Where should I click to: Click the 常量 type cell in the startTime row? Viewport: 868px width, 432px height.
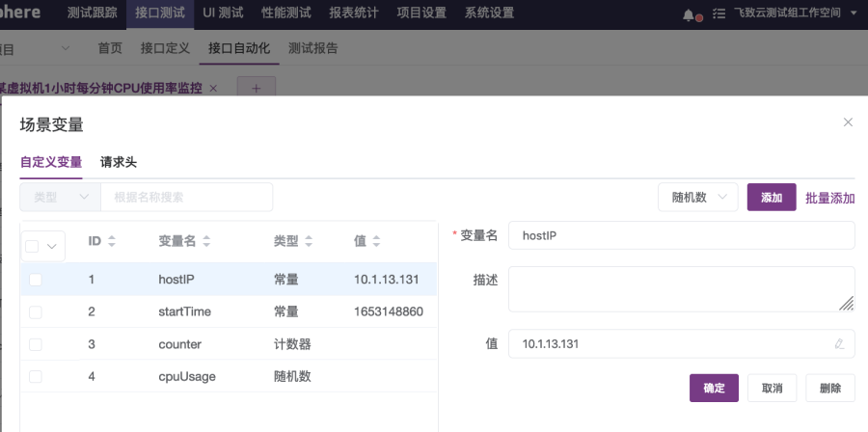coord(286,311)
